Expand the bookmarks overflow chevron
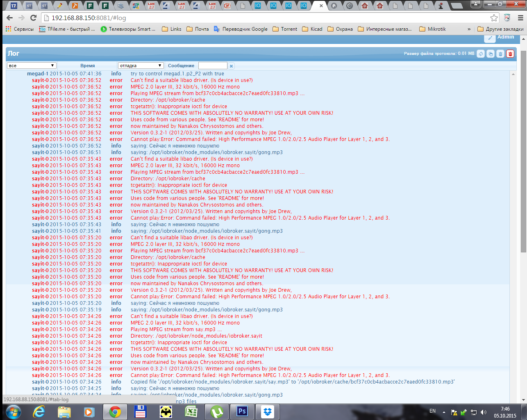Screen dimensions: 527x420 (x=469, y=29)
